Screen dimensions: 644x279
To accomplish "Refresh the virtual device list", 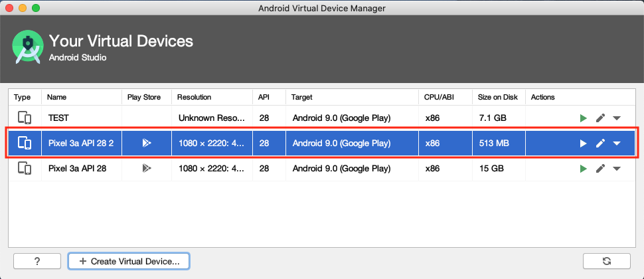I will (x=607, y=261).
